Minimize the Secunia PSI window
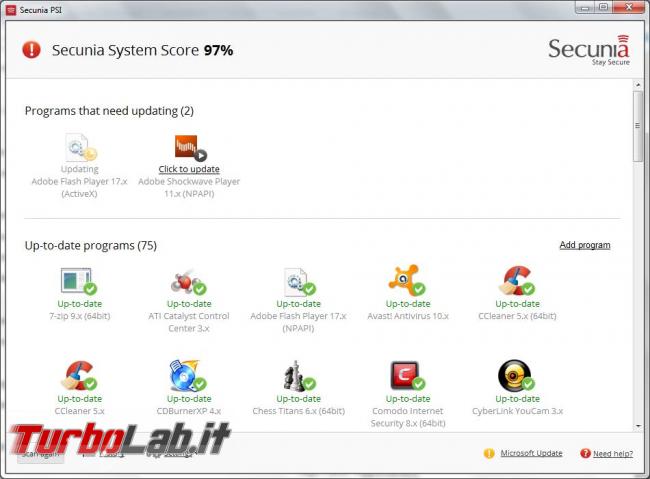This screenshot has width=650, height=479. pos(585,8)
